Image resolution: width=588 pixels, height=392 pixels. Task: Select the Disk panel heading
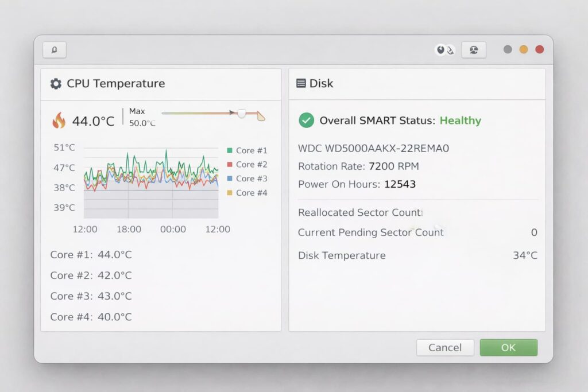click(x=321, y=84)
